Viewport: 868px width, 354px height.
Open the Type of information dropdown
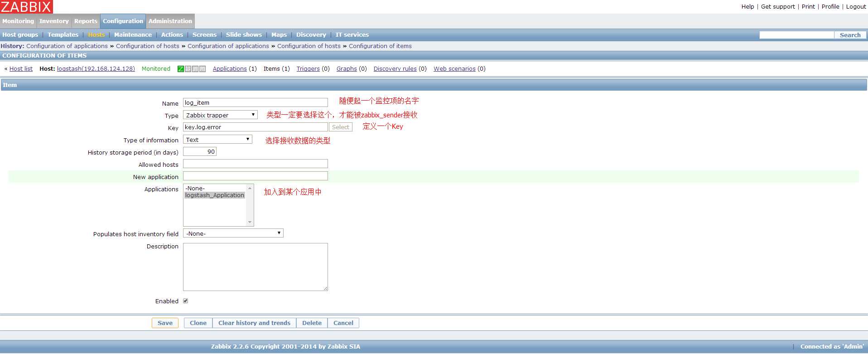[x=217, y=140]
